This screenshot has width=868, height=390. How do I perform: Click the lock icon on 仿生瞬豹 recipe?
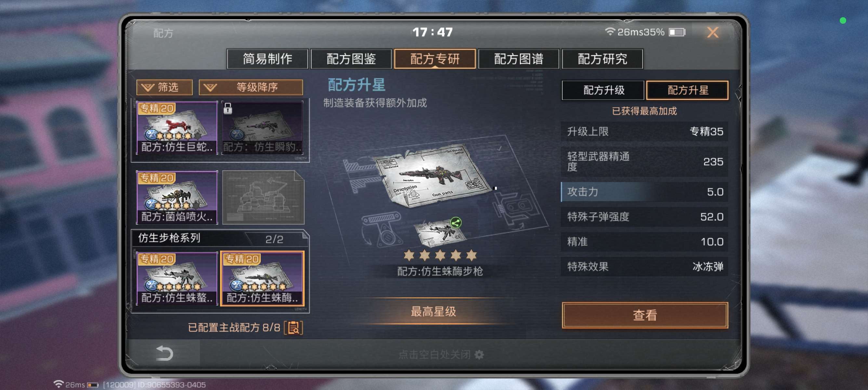(x=228, y=109)
